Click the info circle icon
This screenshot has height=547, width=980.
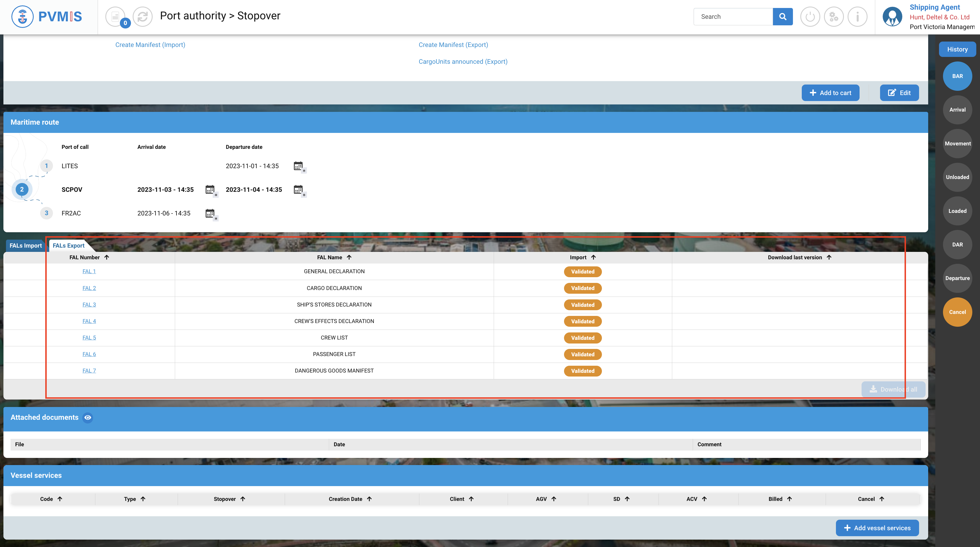pos(857,17)
